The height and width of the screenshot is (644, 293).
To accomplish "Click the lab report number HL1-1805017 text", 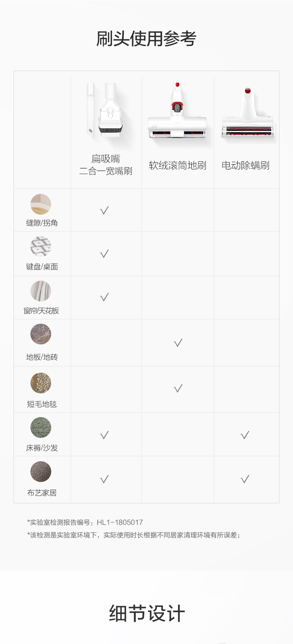I will click(x=120, y=522).
